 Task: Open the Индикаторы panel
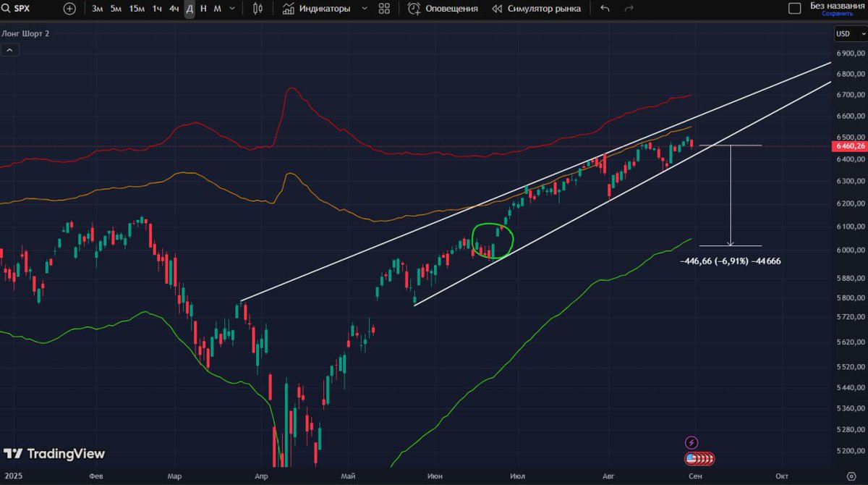[316, 9]
